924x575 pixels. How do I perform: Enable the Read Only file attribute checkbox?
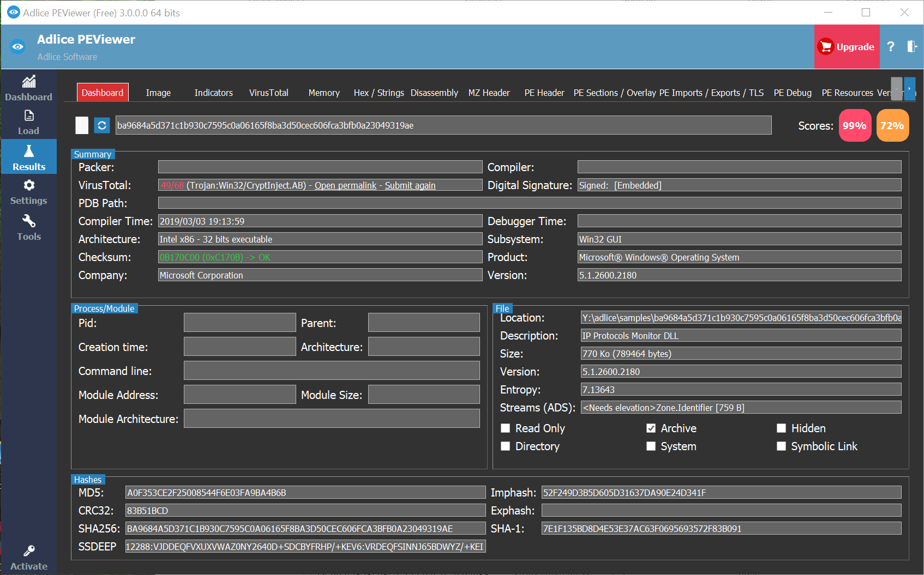(x=505, y=428)
